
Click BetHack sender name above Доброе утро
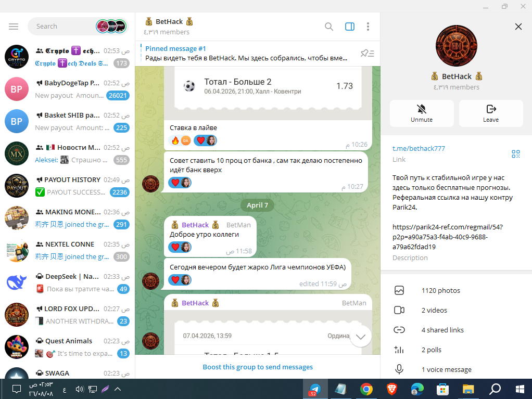point(195,225)
